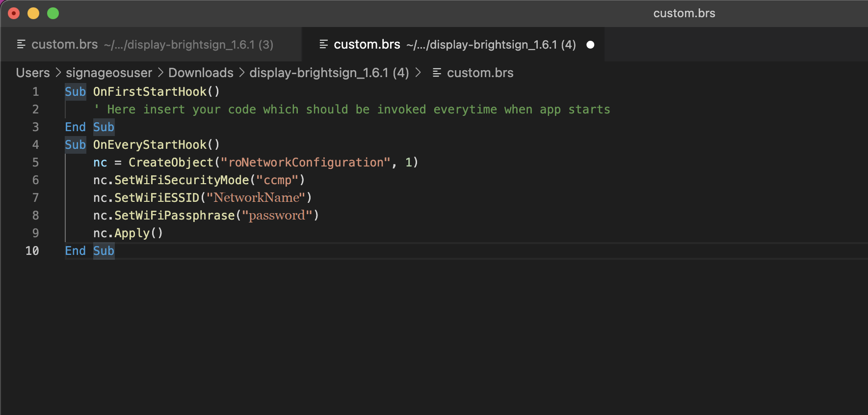This screenshot has height=415, width=868.
Task: Open display-brightsign_1.6.1 (4) breadcrumb
Action: tap(329, 73)
